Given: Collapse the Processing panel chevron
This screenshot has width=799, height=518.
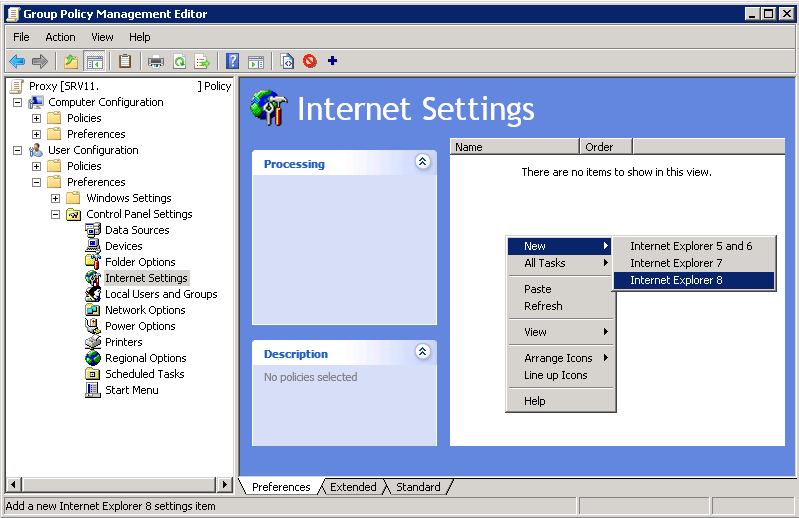Looking at the screenshot, I should pos(422,162).
